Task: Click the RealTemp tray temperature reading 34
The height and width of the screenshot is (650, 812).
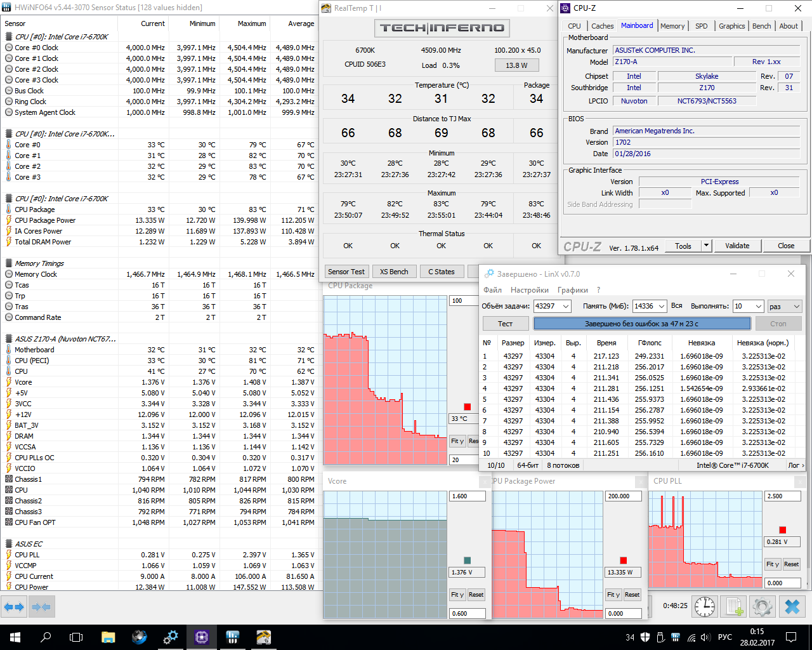Action: click(630, 637)
